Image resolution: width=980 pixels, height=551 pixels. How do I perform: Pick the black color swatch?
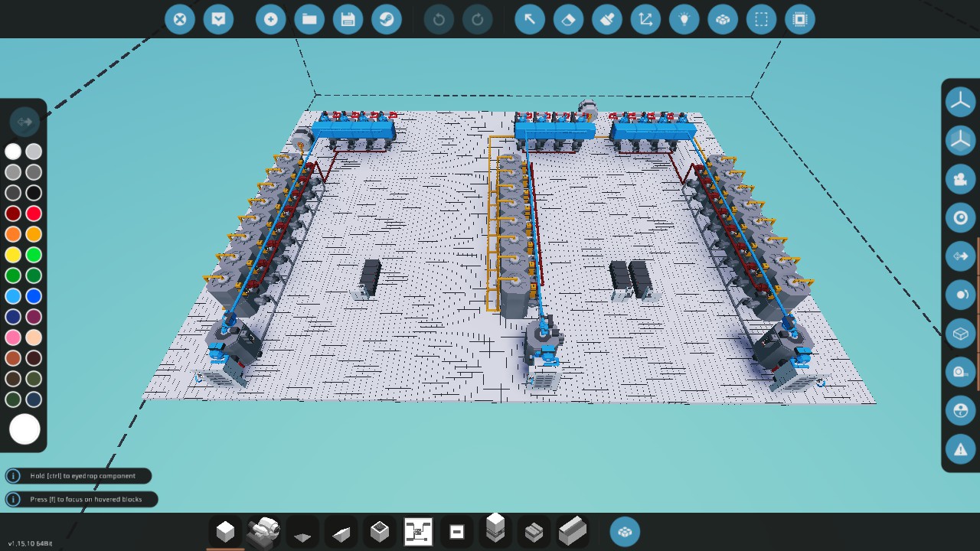[x=34, y=193]
